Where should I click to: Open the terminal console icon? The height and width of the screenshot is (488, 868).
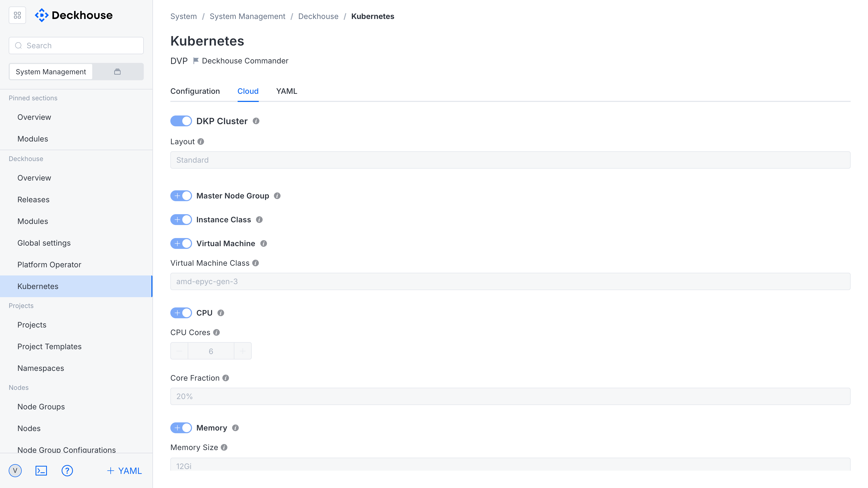[x=41, y=470]
